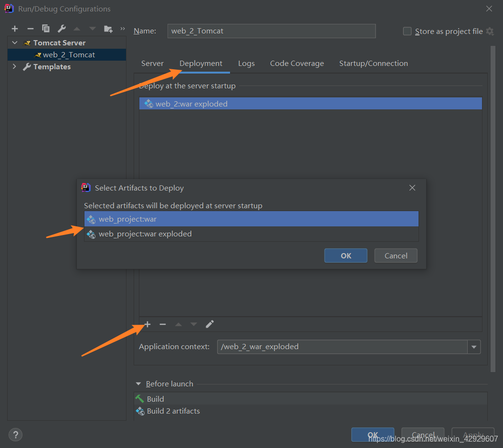
Task: Open the Logs tab
Action: pyautogui.click(x=246, y=63)
